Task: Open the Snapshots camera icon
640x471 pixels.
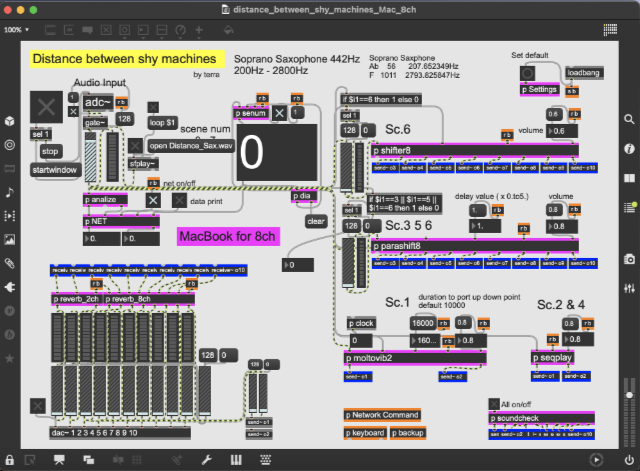Action: click(x=629, y=263)
